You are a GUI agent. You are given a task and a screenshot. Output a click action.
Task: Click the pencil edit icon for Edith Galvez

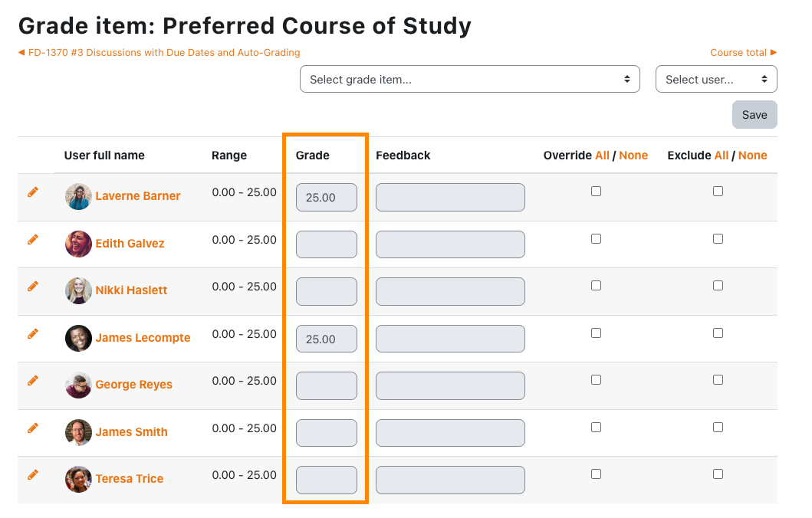click(33, 240)
